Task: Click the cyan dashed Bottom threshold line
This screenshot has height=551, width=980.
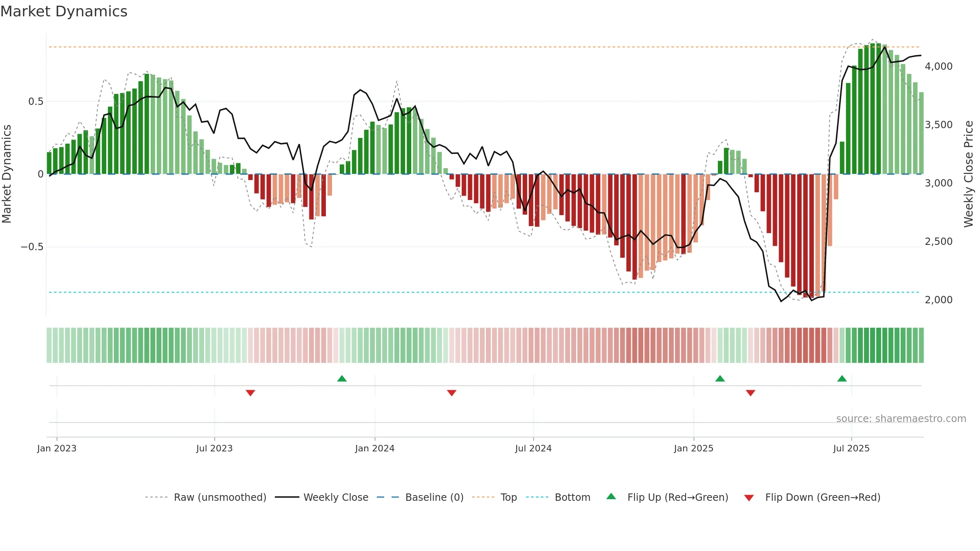Action: (484, 292)
